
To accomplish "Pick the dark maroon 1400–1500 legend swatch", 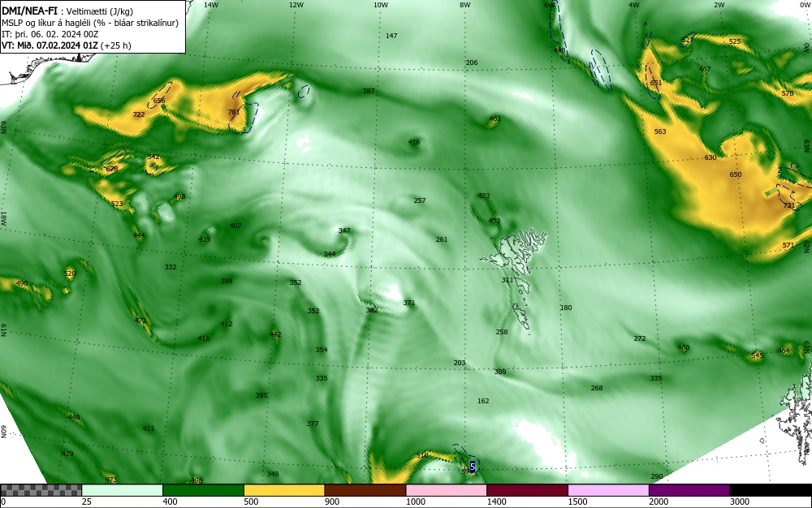I will tap(527, 490).
